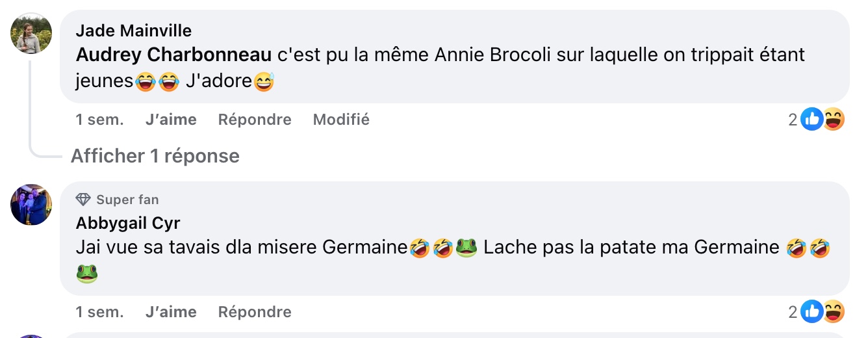Click blue thumbs-up reaction icon on Abbygail's comment
This screenshot has width=868, height=338.
click(811, 312)
